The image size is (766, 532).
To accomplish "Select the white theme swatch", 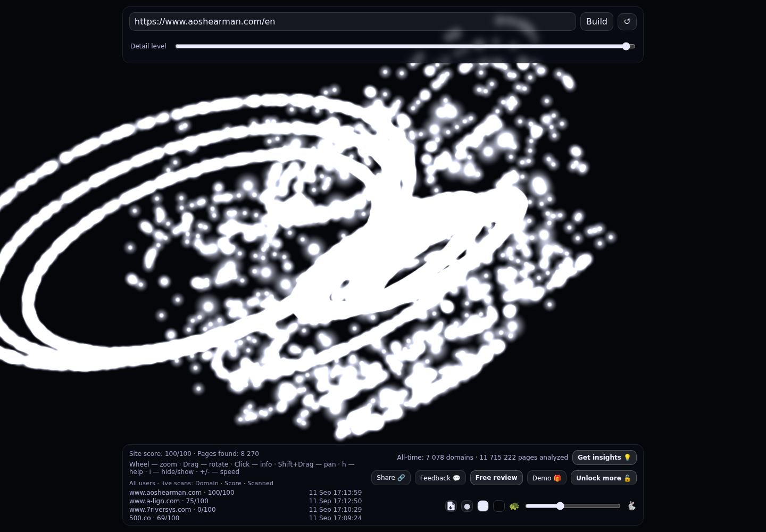I will pos(483,506).
